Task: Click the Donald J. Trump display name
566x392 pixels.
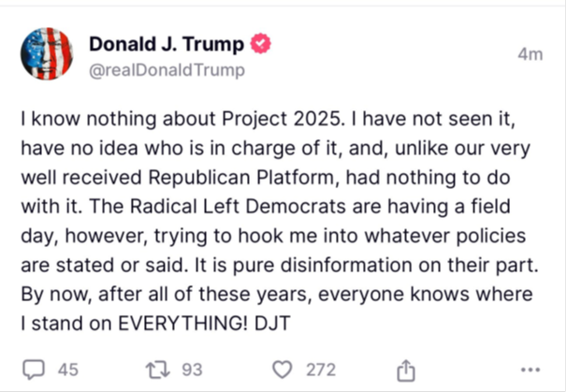Action: coord(167,44)
